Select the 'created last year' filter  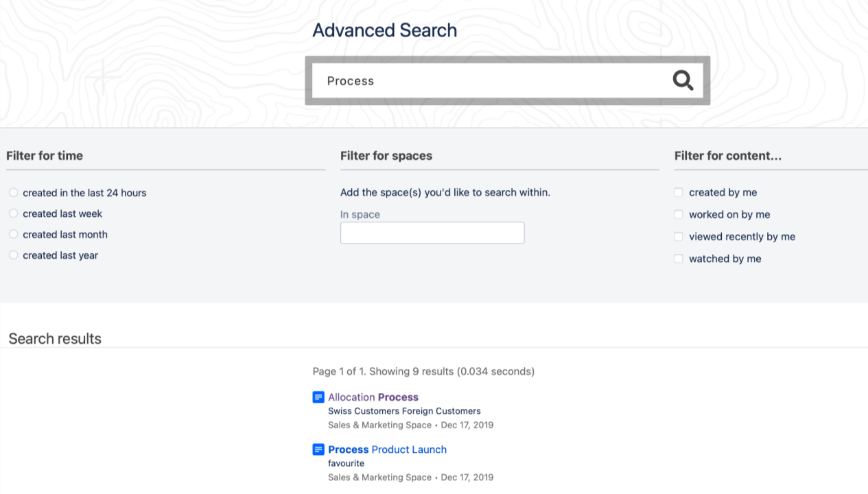[x=14, y=255]
